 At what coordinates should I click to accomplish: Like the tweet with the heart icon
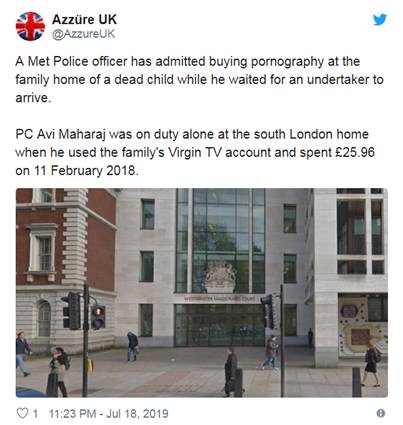[22, 414]
